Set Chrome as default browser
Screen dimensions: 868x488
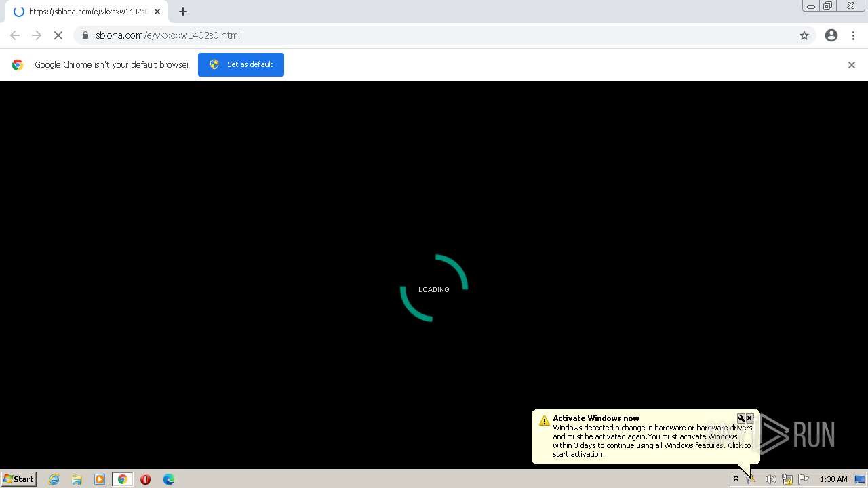point(241,64)
